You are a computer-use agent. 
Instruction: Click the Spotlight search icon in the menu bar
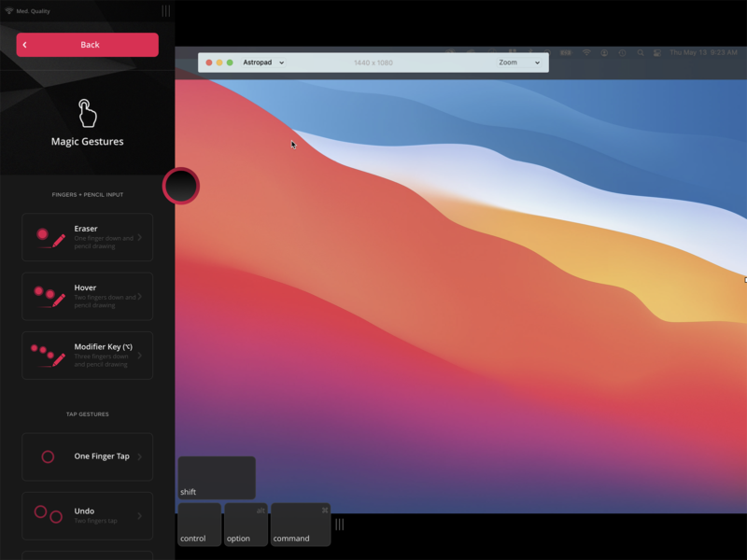[x=641, y=53]
